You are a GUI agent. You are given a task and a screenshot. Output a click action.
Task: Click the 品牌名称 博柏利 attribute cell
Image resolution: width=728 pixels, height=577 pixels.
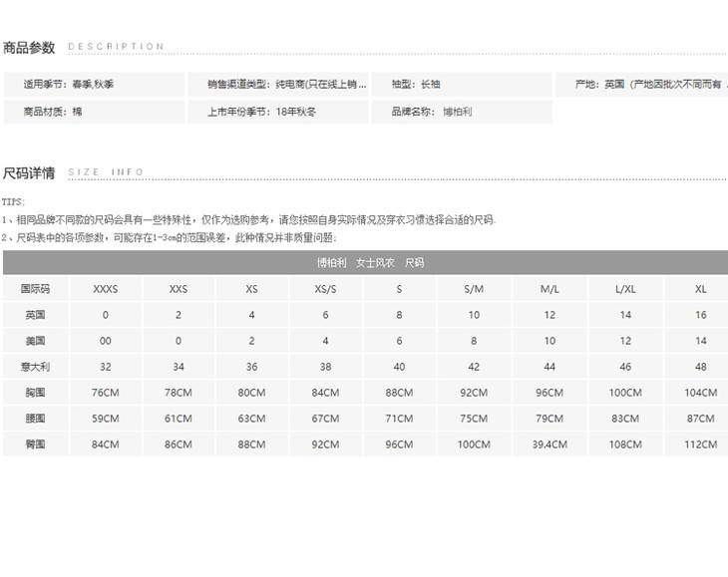461,112
